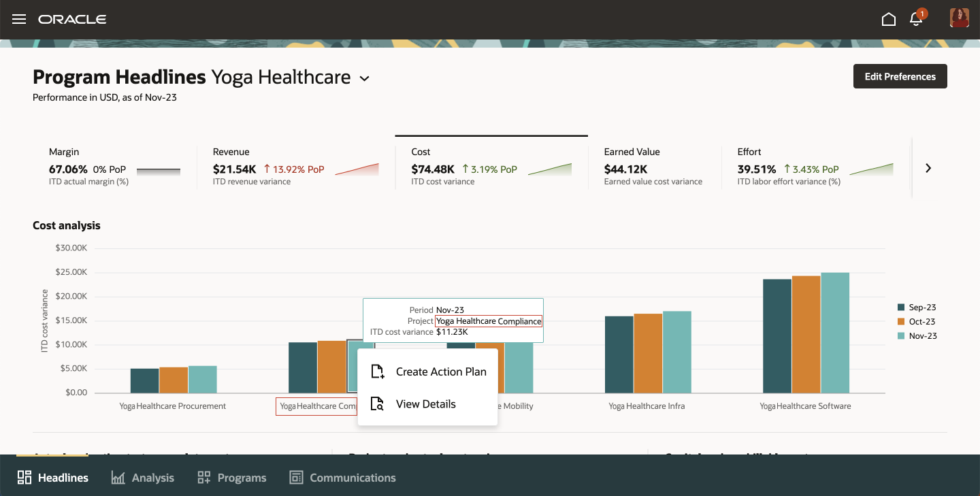Image resolution: width=980 pixels, height=496 pixels.
Task: Click the Analysis chart icon
Action: [x=118, y=478]
